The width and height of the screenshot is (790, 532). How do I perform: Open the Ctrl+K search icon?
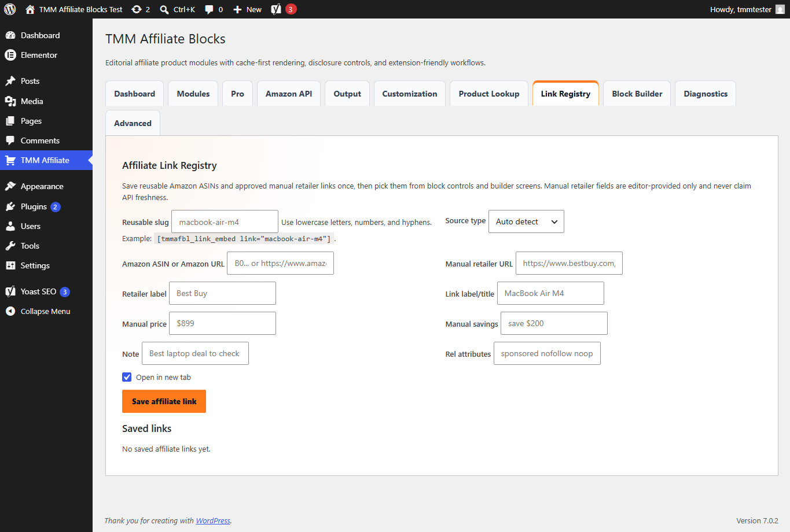click(x=164, y=9)
